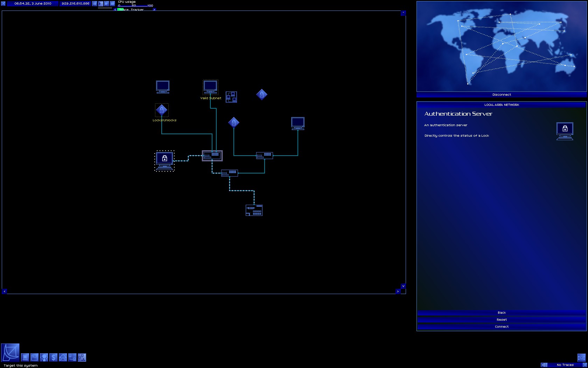Click the CPU usage scale bar
The width and height of the screenshot is (588, 368).
pos(135,6)
